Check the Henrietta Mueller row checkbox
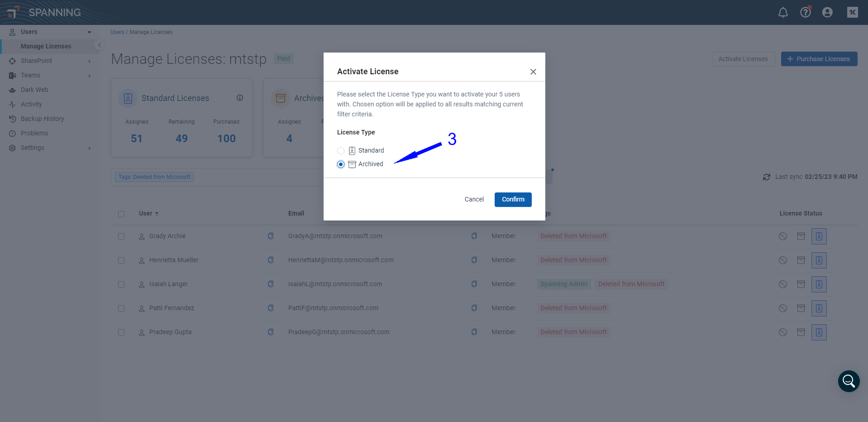The height and width of the screenshot is (422, 868). [121, 260]
